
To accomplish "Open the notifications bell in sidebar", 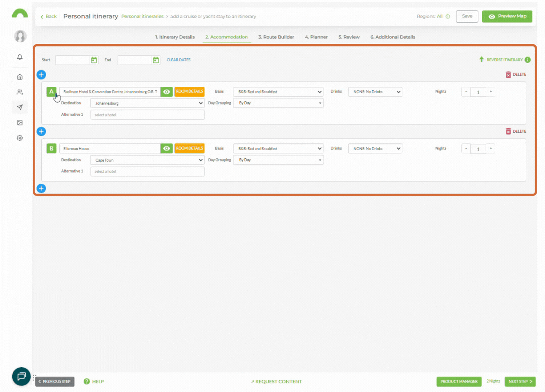I will pos(20,57).
